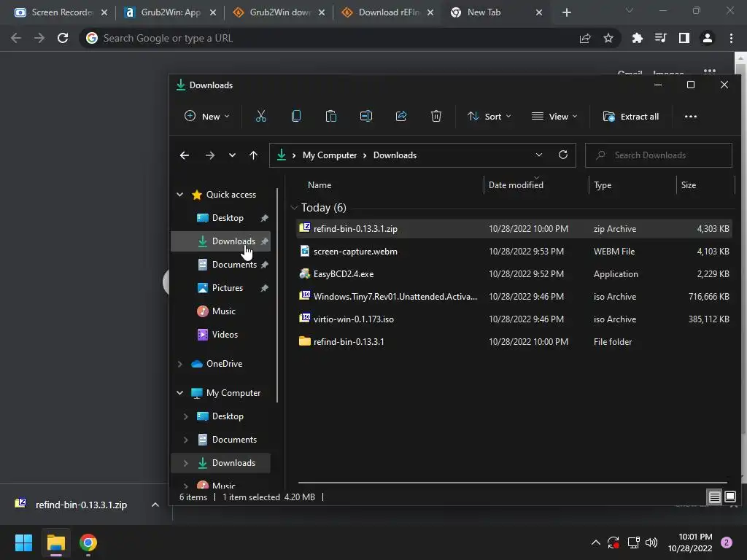Open the See more three-dots menu in Explorer
747x560 pixels.
690,116
